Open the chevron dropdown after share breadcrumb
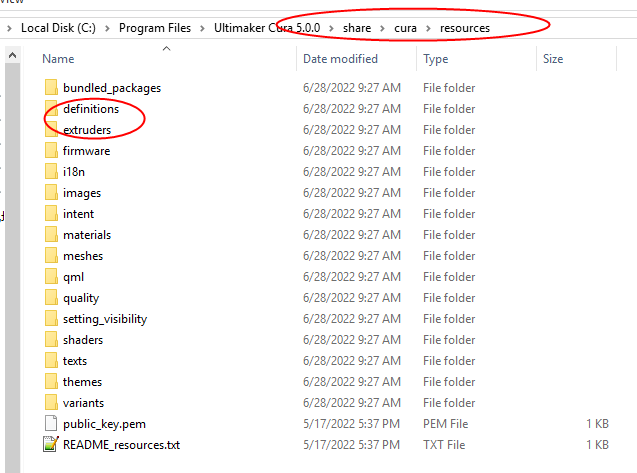The image size is (637, 473). point(384,28)
